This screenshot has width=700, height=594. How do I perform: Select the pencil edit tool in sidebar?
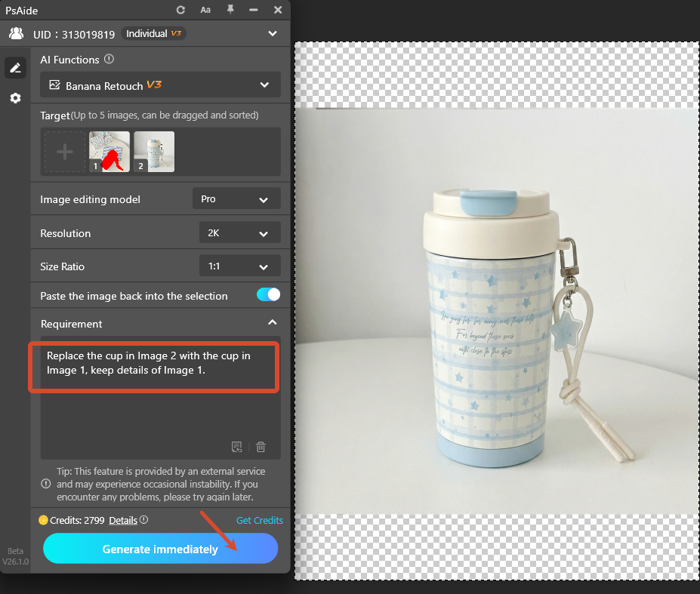click(15, 67)
